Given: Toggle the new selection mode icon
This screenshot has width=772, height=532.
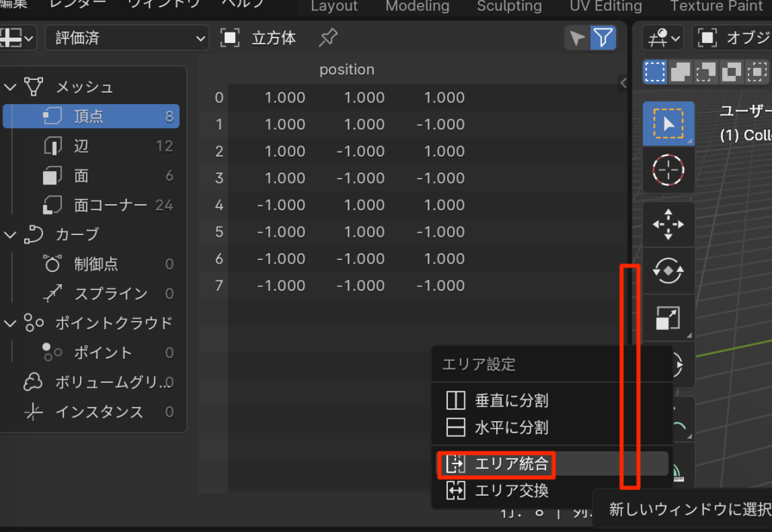Looking at the screenshot, I should (655, 72).
